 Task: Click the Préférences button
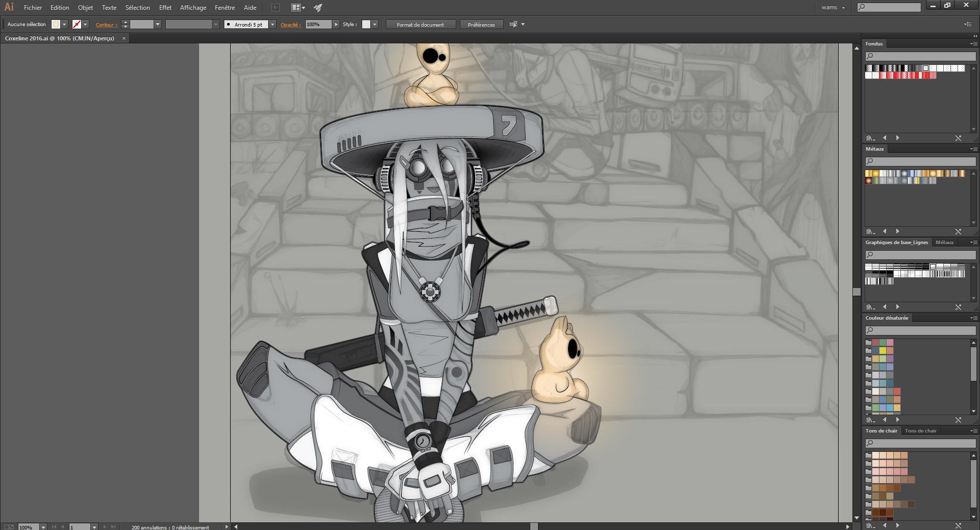click(481, 25)
